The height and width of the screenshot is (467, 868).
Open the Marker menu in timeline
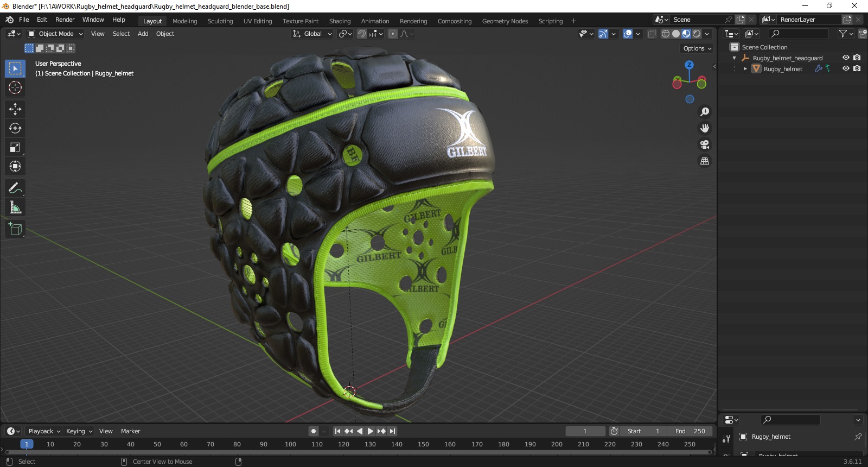click(x=130, y=431)
